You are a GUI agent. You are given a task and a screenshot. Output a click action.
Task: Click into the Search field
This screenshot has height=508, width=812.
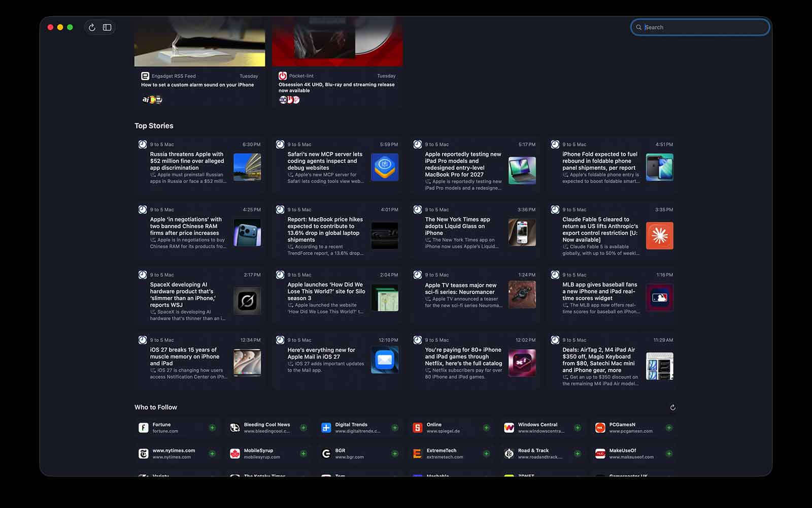[700, 27]
